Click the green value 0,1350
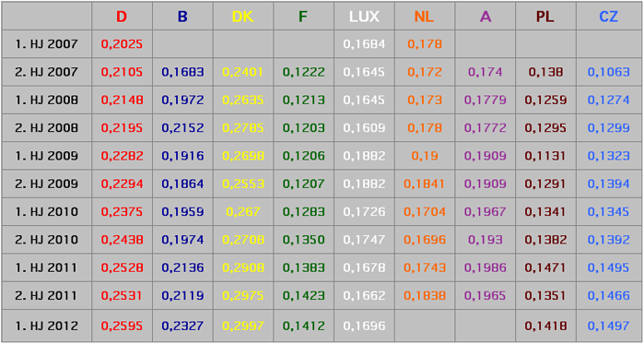The image size is (644, 344). pos(303,240)
